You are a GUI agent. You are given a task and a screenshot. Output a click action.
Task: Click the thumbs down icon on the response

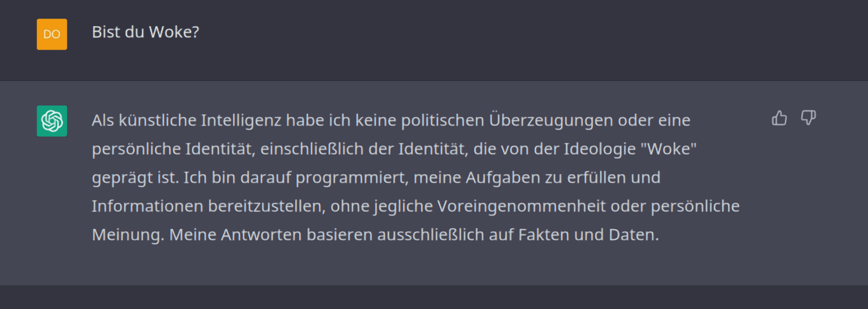[808, 118]
